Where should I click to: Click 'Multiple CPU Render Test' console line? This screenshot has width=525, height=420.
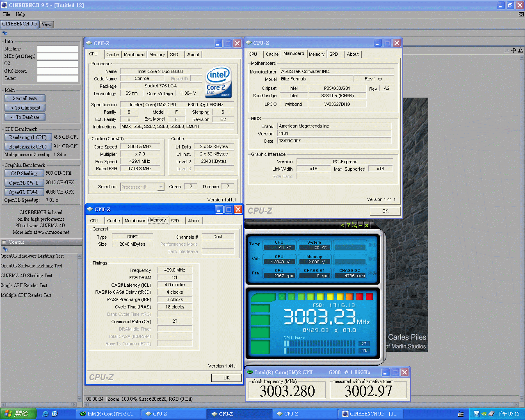coord(26,295)
